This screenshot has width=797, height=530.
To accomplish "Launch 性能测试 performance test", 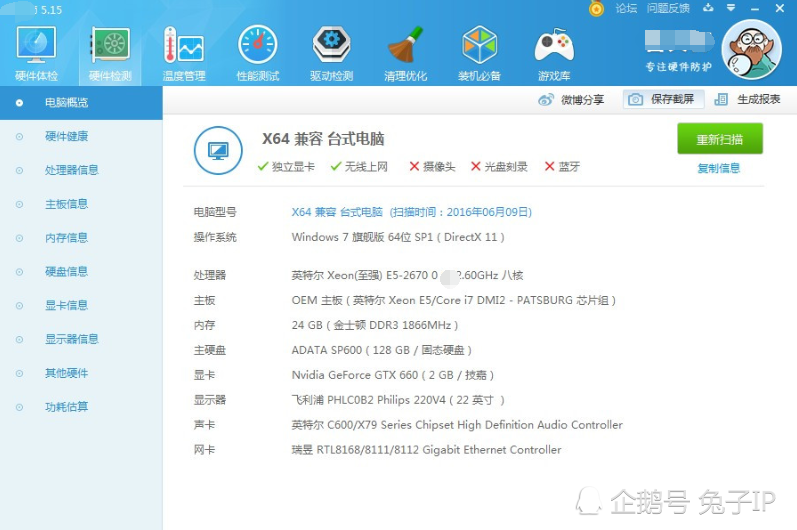I will point(258,53).
